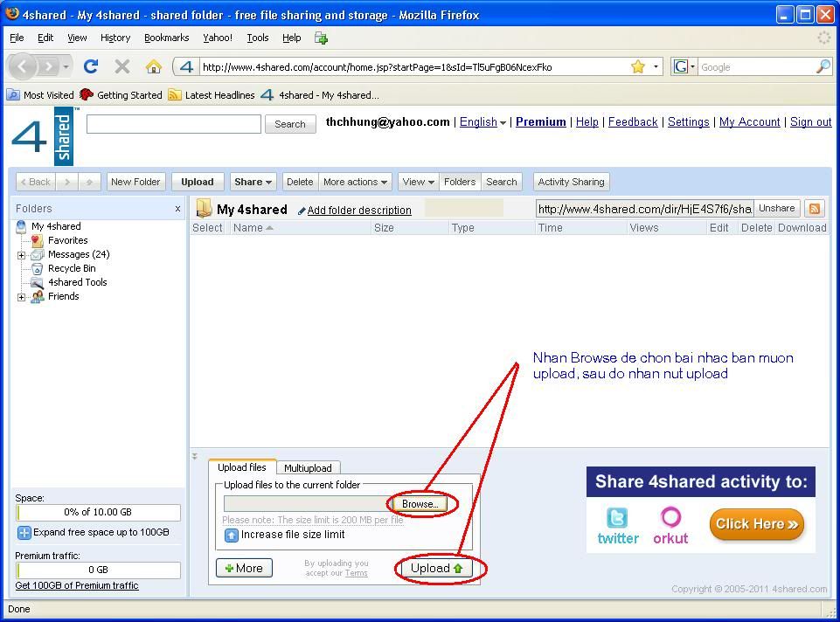
Task: Open the Latest Headlines feed bookmark
Action: coord(211,94)
